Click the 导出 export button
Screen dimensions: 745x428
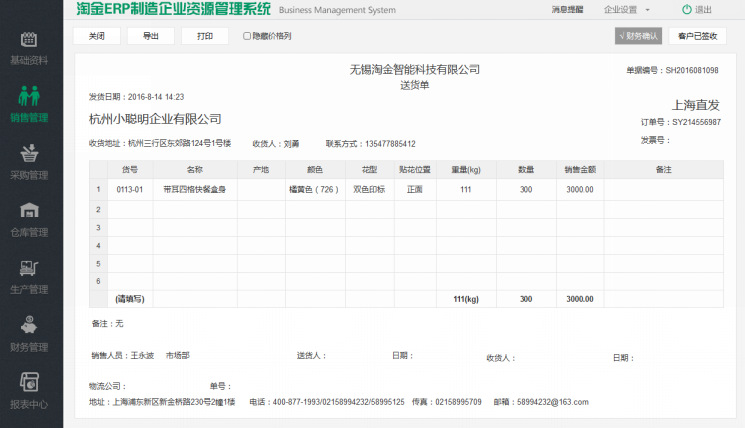pyautogui.click(x=151, y=36)
